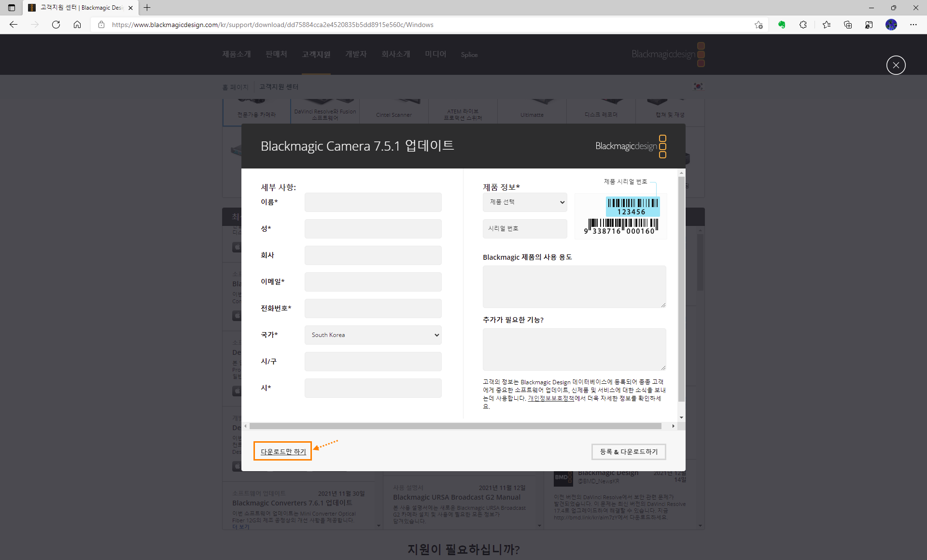The width and height of the screenshot is (927, 560).
Task: Click the 전화번호 phone number field
Action: tap(373, 308)
